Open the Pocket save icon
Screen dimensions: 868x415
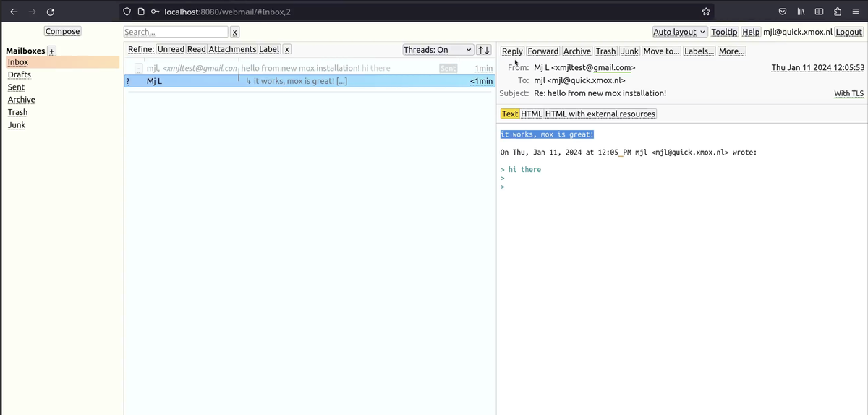[x=783, y=12]
